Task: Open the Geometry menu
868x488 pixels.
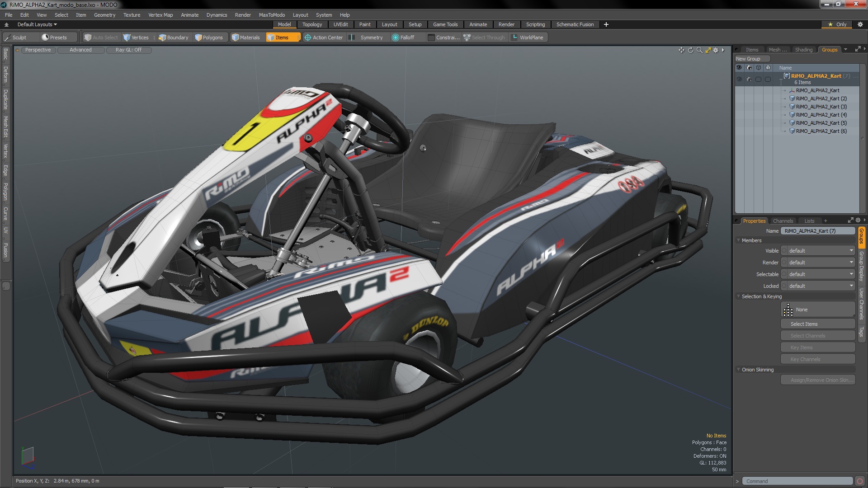Action: (104, 15)
